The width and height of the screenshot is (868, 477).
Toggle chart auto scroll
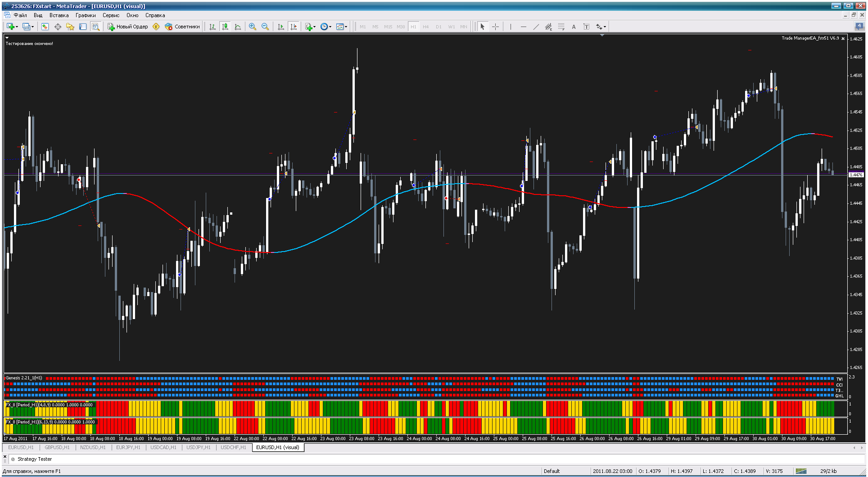[x=281, y=27]
